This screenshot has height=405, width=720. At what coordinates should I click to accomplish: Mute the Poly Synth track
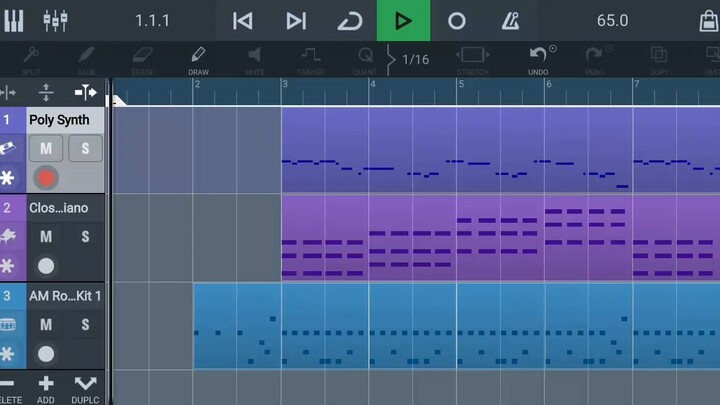pos(46,149)
